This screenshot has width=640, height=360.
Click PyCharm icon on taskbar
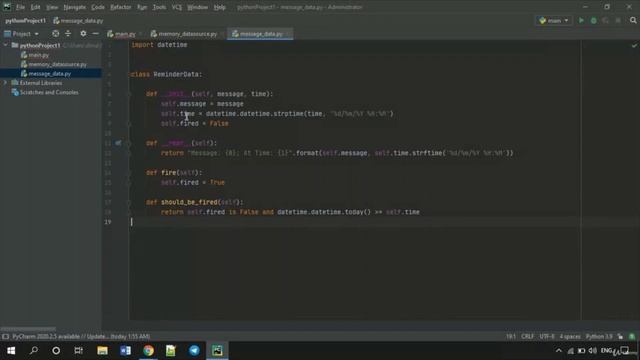coord(217,351)
